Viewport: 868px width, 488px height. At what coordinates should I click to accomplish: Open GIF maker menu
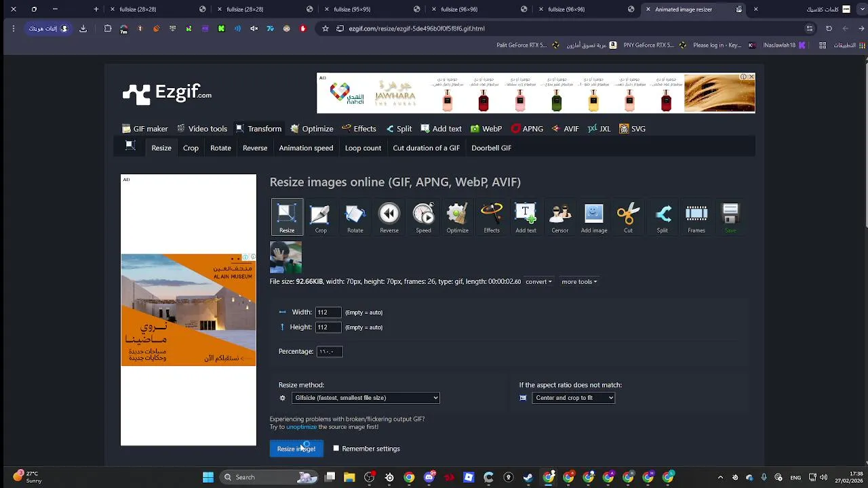point(145,129)
